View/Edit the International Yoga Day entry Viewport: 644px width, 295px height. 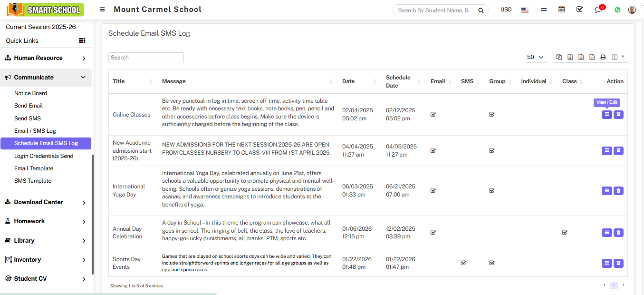click(606, 191)
